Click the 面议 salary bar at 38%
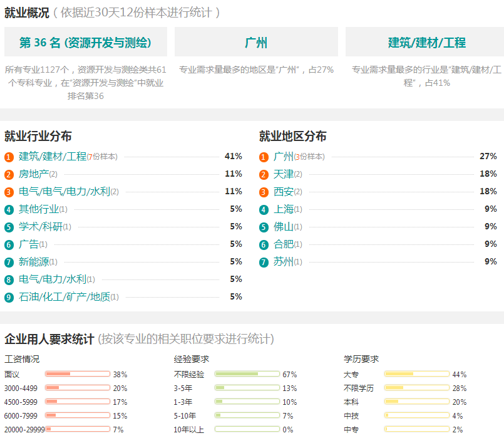The image size is (504, 438). point(78,373)
